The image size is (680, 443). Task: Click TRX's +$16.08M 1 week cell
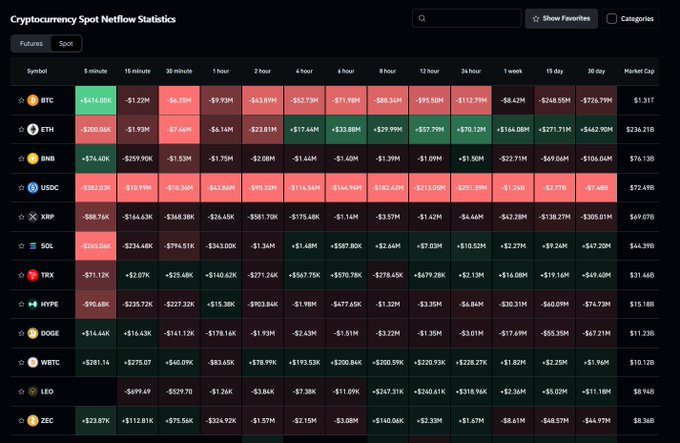point(513,275)
